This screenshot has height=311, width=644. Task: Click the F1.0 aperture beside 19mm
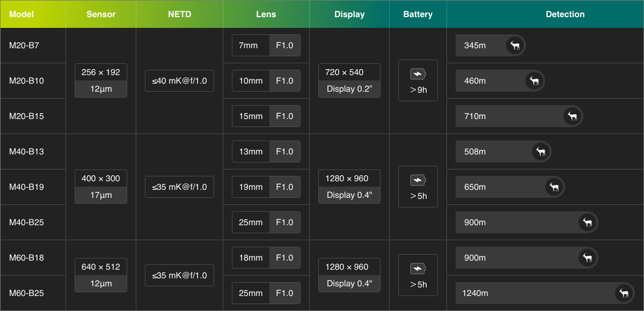(284, 187)
